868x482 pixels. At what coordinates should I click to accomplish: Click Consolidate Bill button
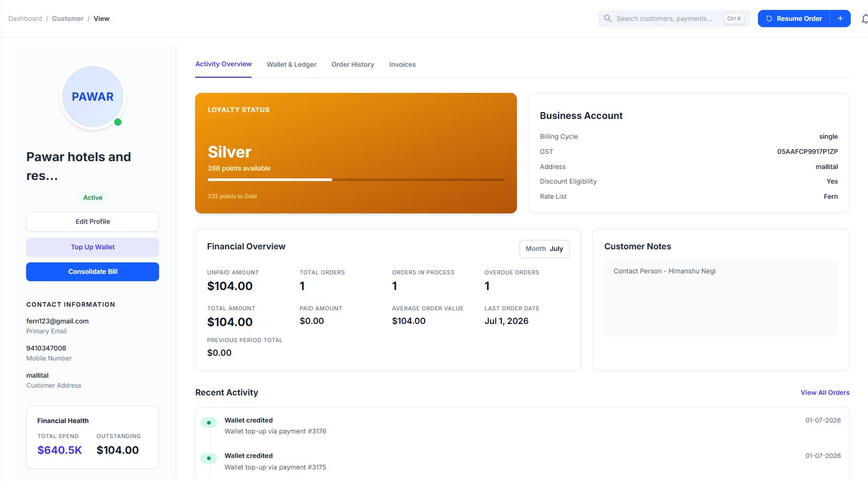click(92, 272)
